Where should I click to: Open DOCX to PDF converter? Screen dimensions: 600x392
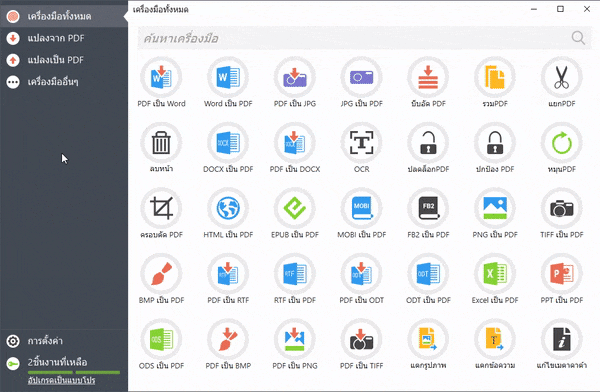pyautogui.click(x=228, y=143)
